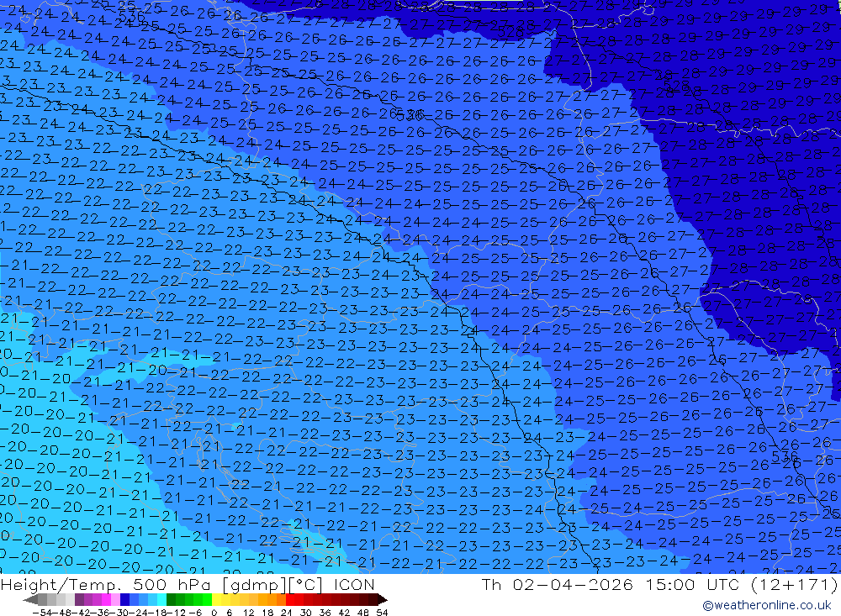
Task: Click the 54 label at the legend's right end
Action: tap(383, 613)
